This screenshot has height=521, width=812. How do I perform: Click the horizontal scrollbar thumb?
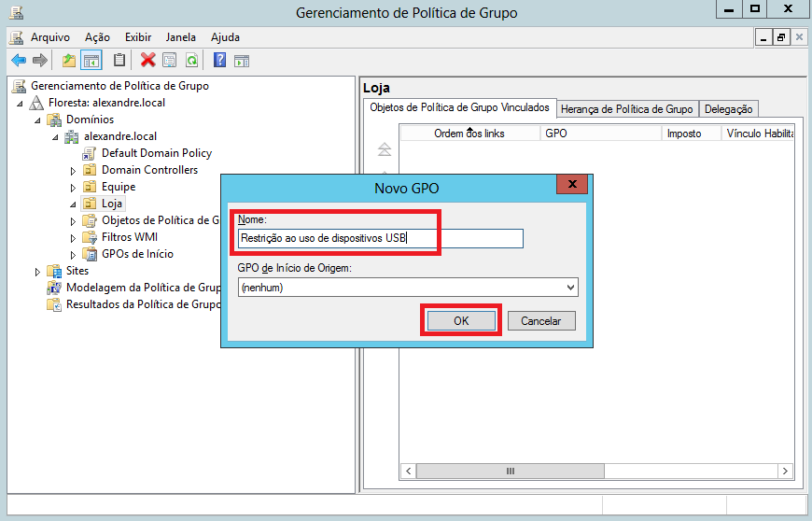point(511,471)
